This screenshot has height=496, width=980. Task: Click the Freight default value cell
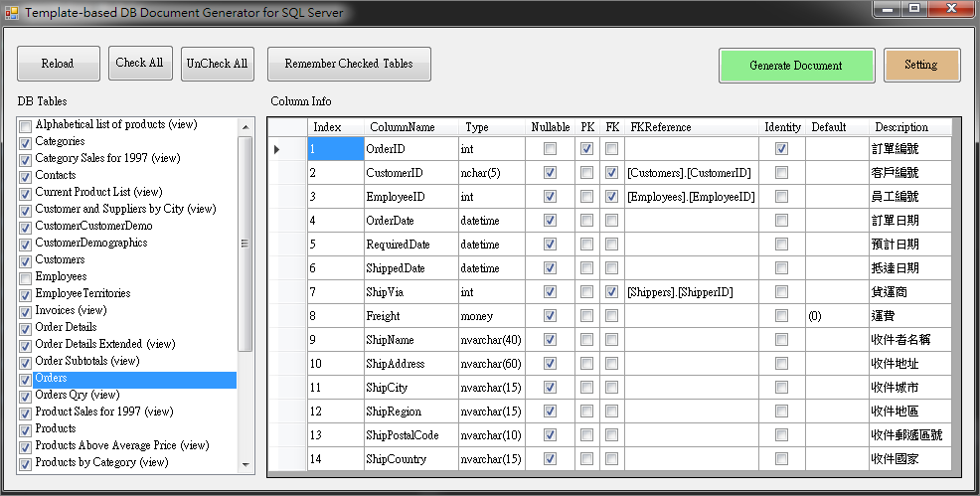837,316
